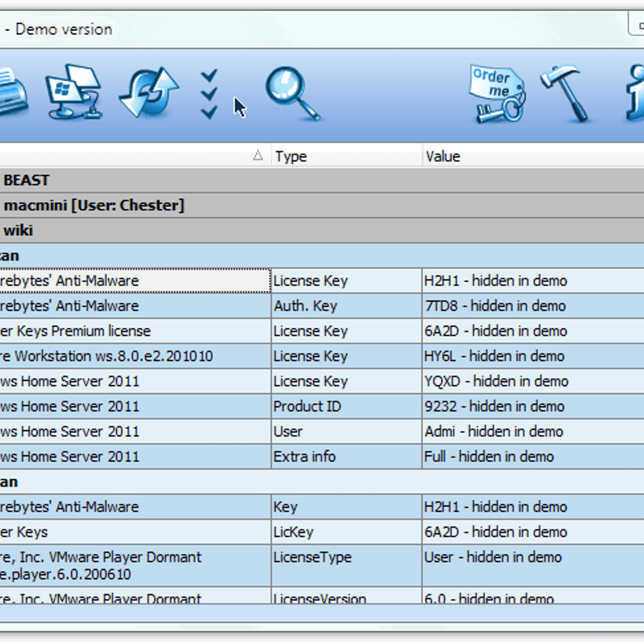Click the LicKey type cell
Image resolution: width=644 pixels, height=644 pixels.
coord(346,532)
